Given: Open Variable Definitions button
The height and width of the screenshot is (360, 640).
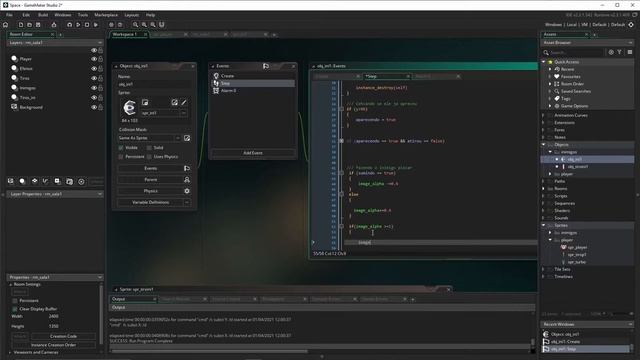Looking at the screenshot, I should pos(151,202).
